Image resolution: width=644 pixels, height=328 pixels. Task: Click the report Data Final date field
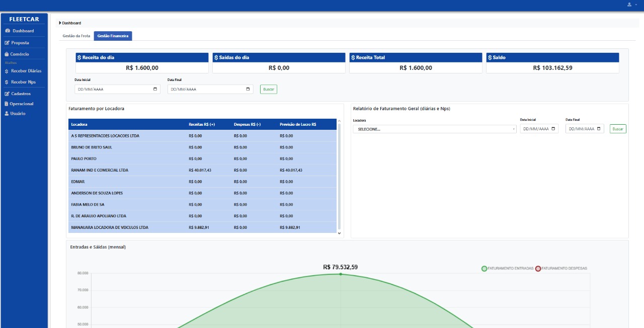[x=585, y=129]
